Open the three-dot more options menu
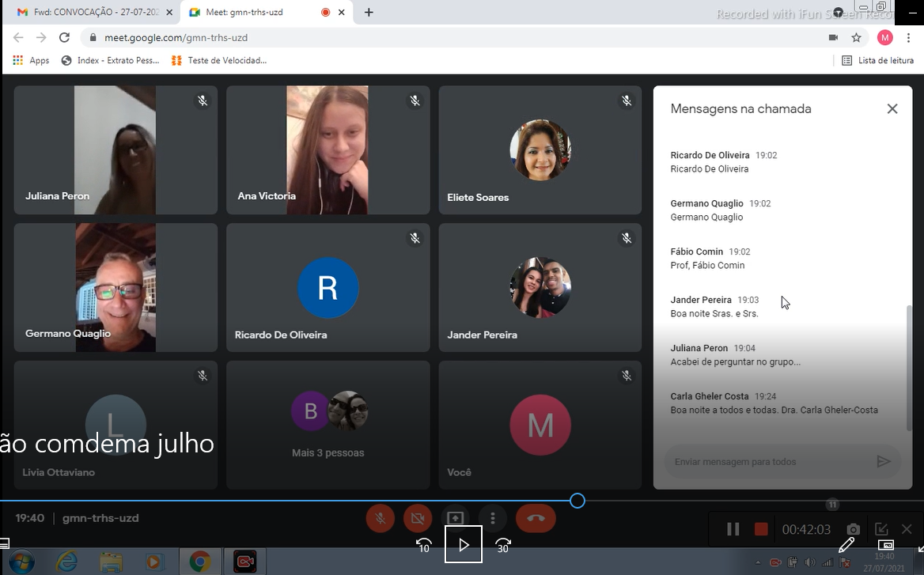 pos(493,518)
